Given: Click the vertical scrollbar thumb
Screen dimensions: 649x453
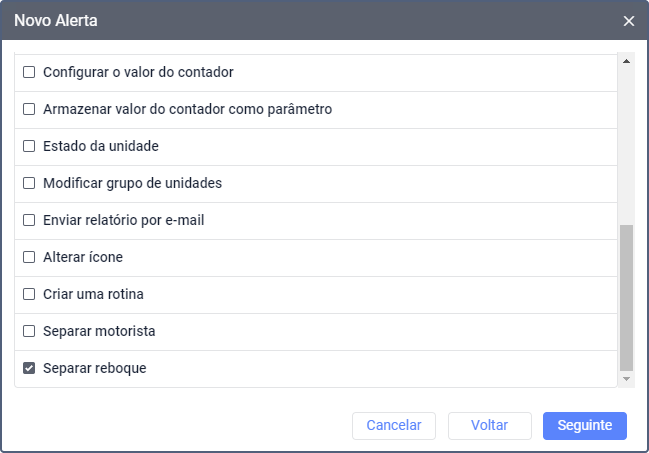Looking at the screenshot, I should (x=627, y=298).
